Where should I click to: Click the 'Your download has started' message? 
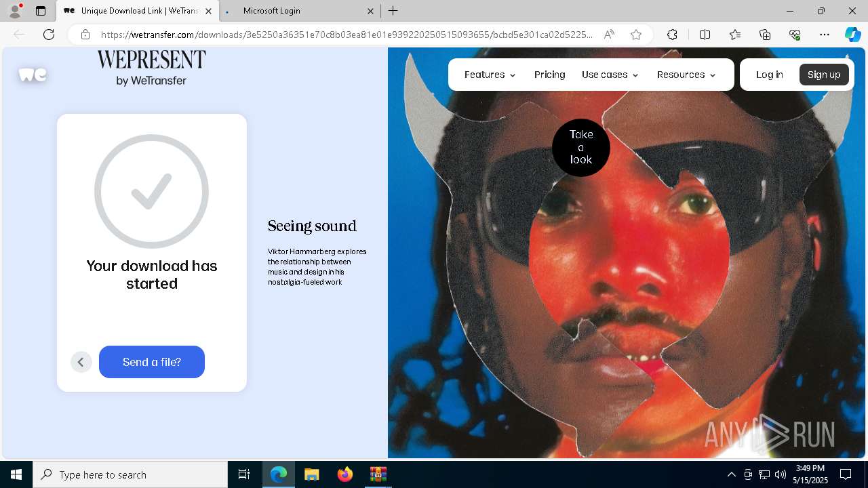click(x=152, y=274)
